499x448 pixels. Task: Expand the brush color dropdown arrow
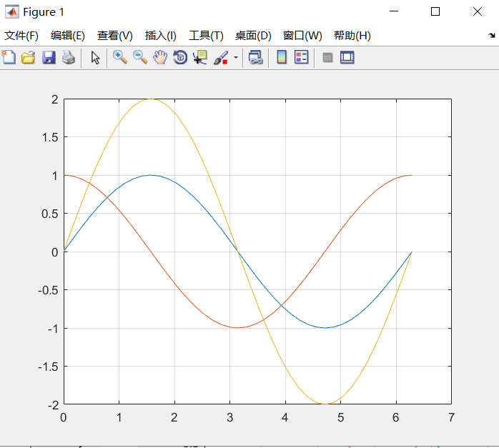pyautogui.click(x=236, y=58)
